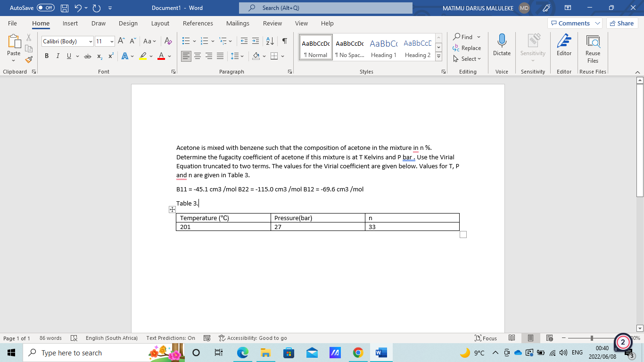Click the zoom slider handle

pyautogui.click(x=592, y=338)
